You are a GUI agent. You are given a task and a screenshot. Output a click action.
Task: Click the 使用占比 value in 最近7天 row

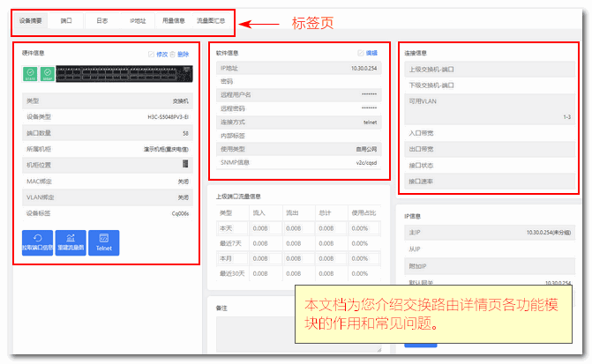[360, 243]
